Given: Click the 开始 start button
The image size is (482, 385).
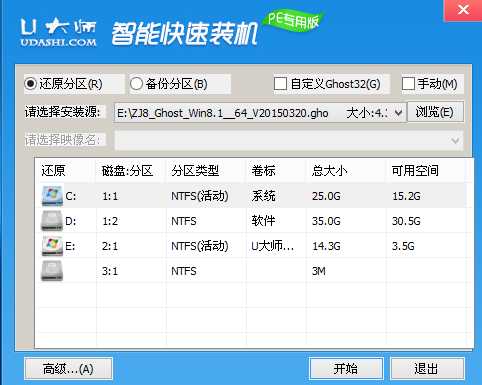Looking at the screenshot, I should (x=346, y=369).
